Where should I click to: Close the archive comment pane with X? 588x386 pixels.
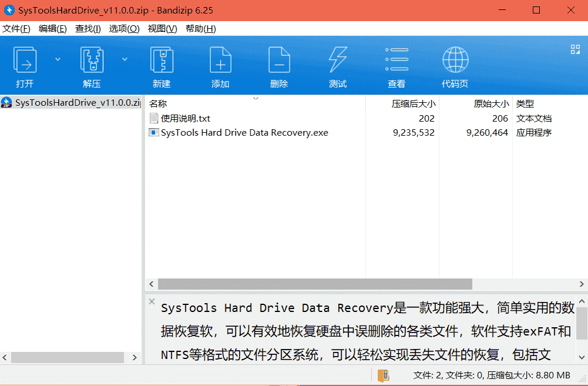pyautogui.click(x=152, y=301)
